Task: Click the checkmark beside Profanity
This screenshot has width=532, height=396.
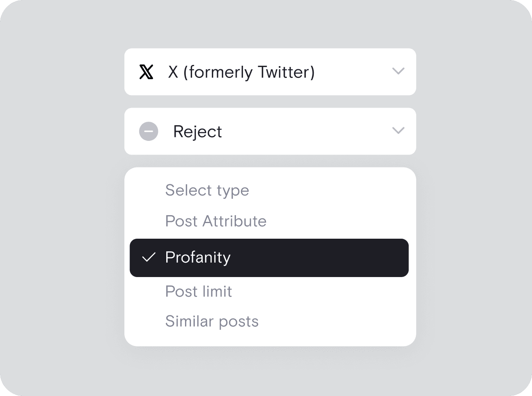Action: pos(149,257)
